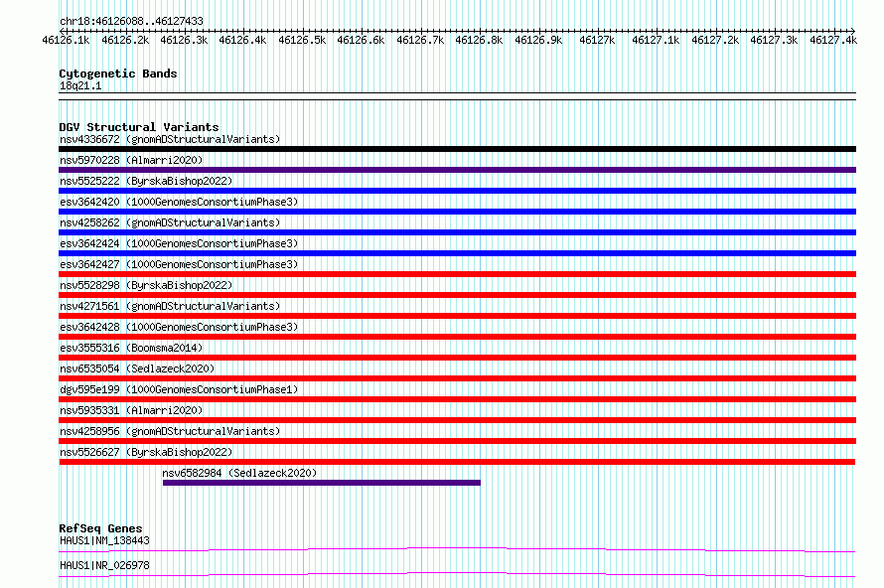Click the blue esv3642420 variant bar
This screenshot has height=588, width=884.
(x=457, y=212)
